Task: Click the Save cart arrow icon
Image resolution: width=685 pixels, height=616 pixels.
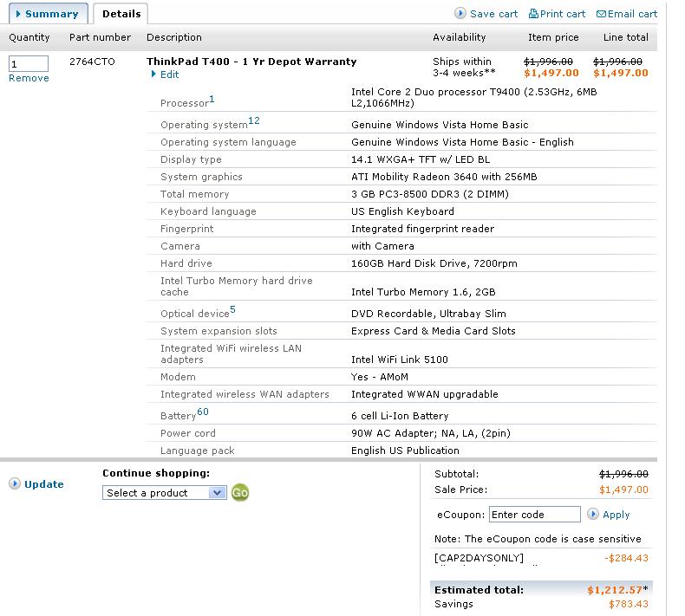Action: [460, 13]
